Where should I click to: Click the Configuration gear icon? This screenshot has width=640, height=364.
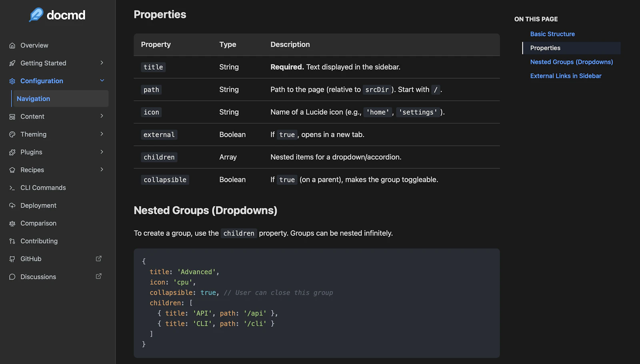click(12, 81)
